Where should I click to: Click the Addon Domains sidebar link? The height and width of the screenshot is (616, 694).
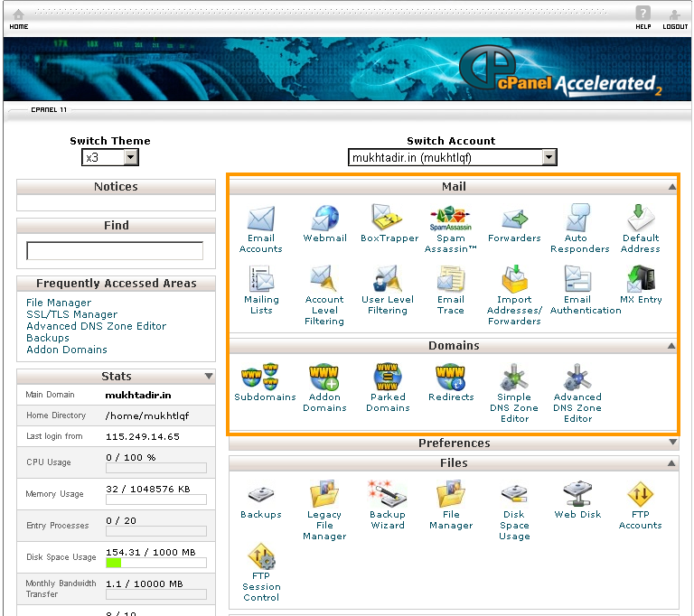[x=66, y=350]
